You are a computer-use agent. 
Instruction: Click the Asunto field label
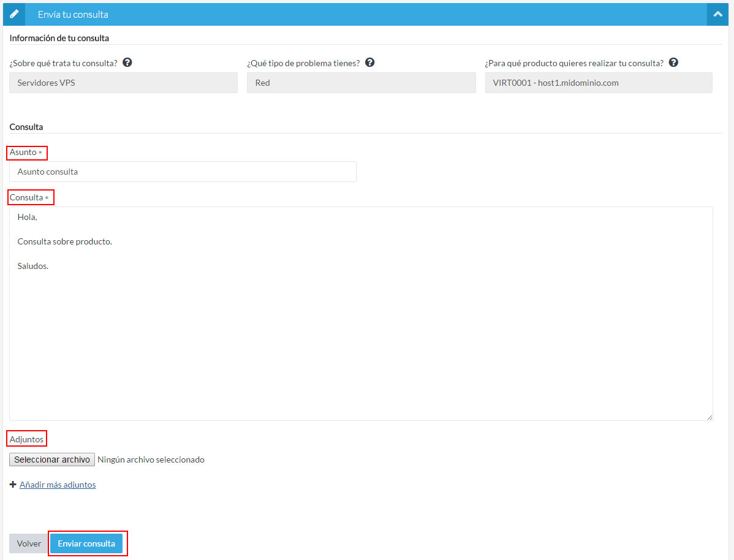(x=23, y=152)
